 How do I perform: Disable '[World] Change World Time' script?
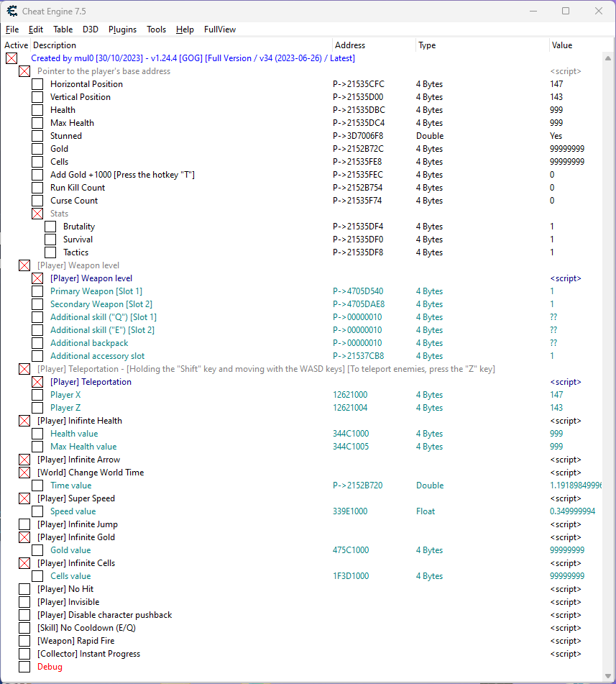pos(24,473)
